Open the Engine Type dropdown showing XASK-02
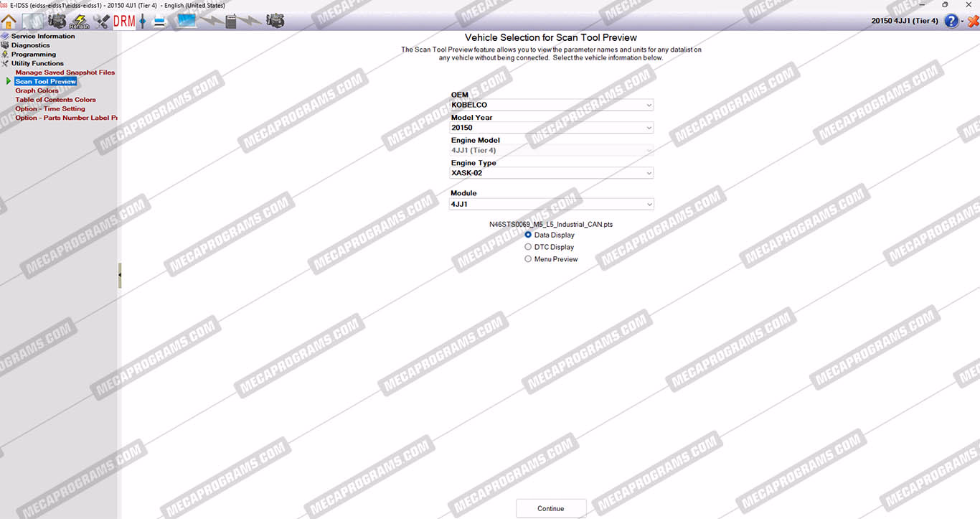Viewport: 980px width, 519px height. tap(552, 173)
